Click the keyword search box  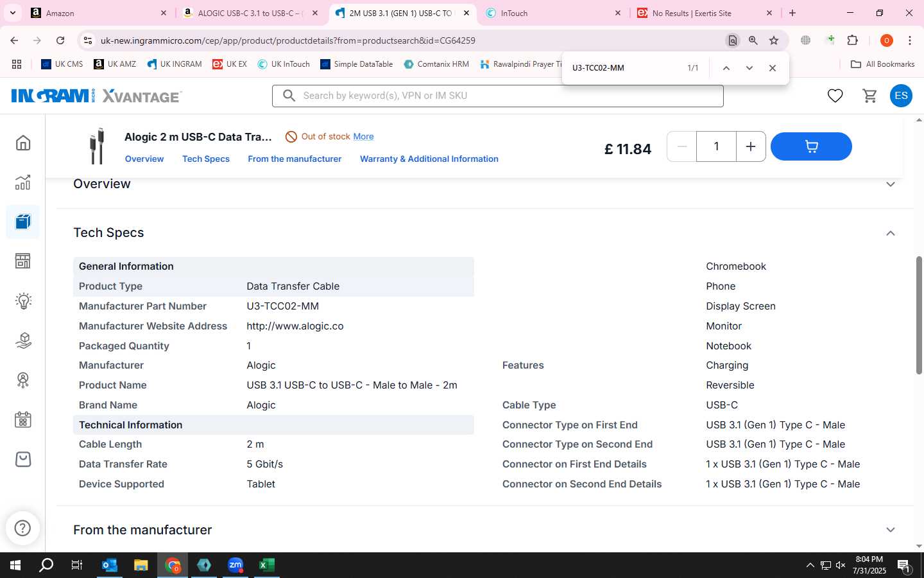click(498, 96)
